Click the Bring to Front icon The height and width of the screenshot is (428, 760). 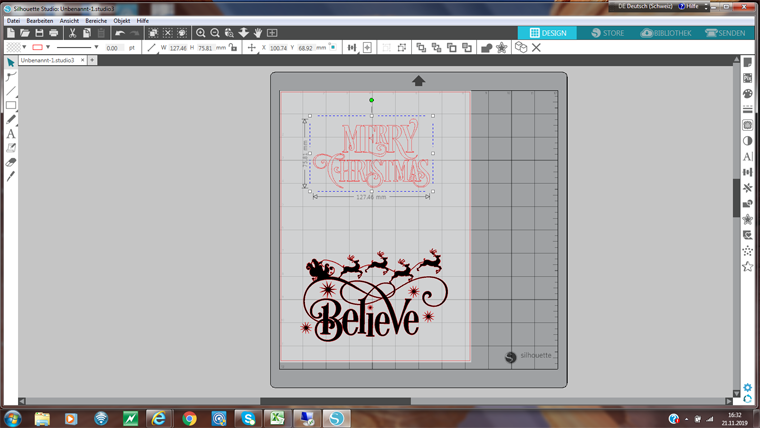coord(421,48)
